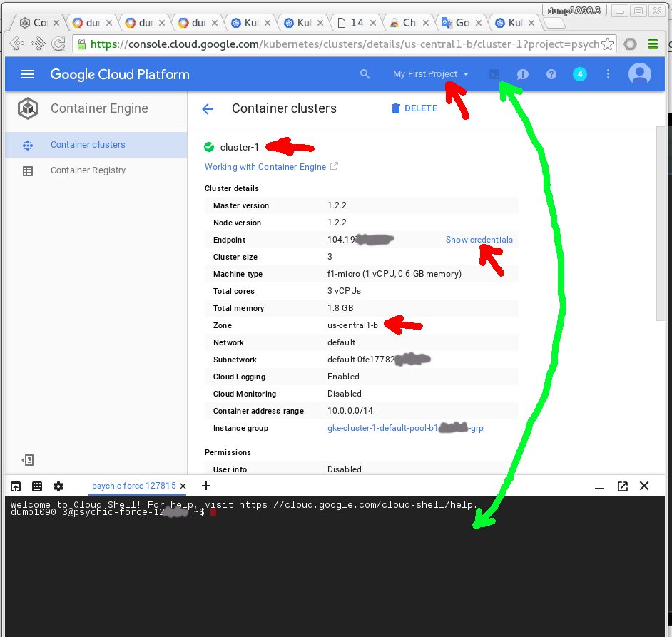The width and height of the screenshot is (672, 637).
Task: Open the gke-cluster-1-default-pool instance group link
Action: coord(405,428)
